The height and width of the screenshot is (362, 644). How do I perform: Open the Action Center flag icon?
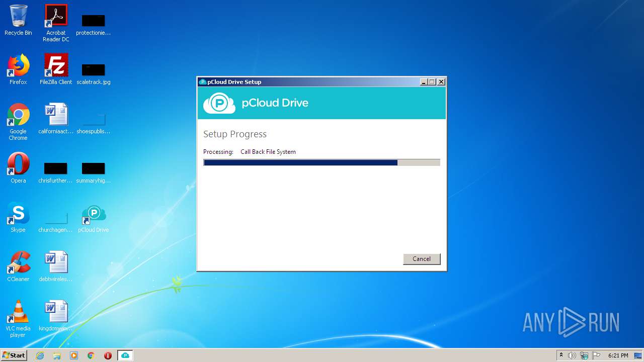[x=596, y=355]
